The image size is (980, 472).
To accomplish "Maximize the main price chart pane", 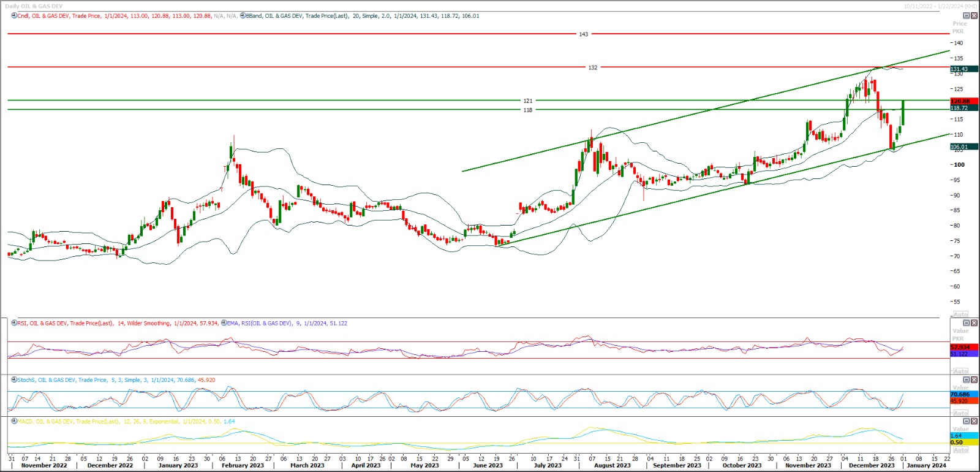I will click(967, 16).
